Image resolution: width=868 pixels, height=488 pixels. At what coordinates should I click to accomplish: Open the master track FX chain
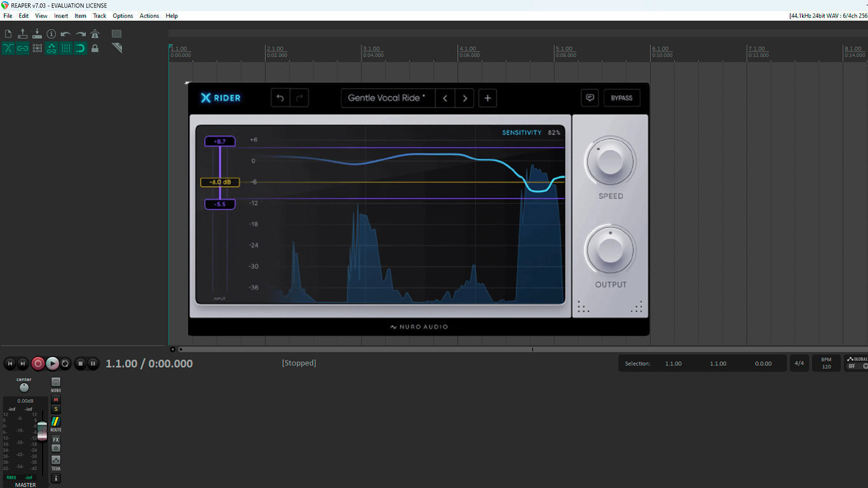pyautogui.click(x=56, y=440)
